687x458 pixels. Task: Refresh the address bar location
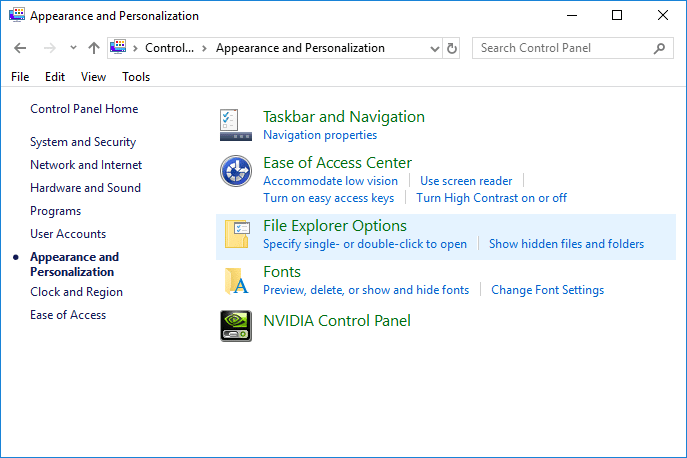(x=452, y=48)
